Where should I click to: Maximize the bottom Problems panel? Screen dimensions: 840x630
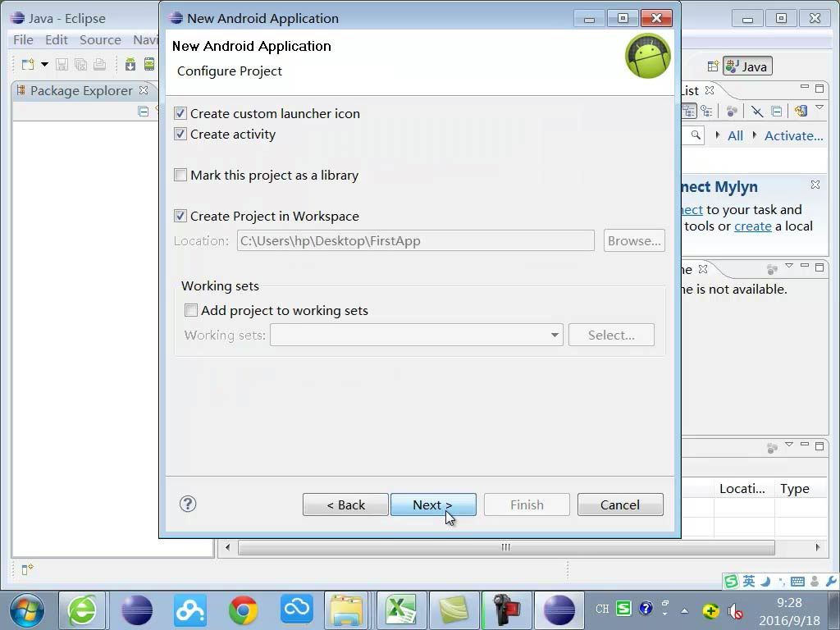(819, 445)
